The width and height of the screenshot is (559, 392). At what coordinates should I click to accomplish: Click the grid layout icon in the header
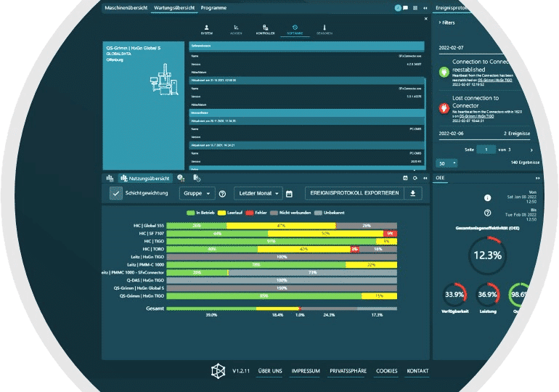click(415, 8)
